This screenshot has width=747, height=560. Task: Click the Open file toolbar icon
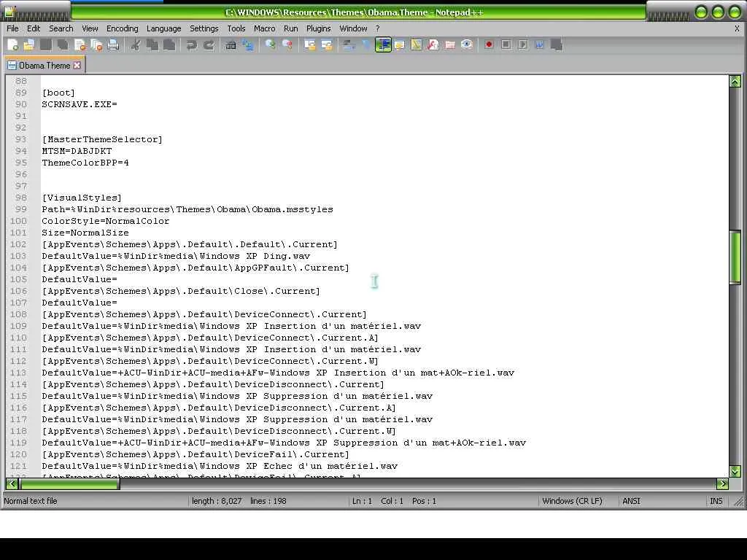29,44
